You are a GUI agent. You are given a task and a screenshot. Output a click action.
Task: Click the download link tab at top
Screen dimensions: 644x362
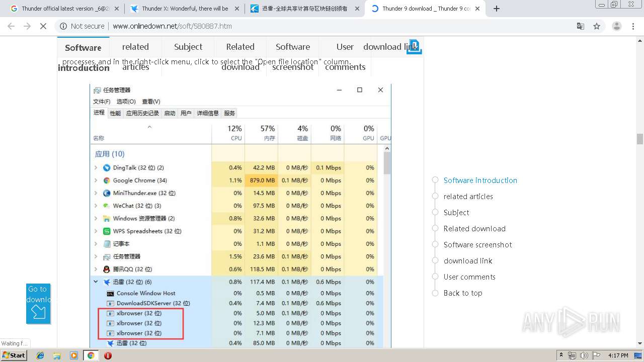pos(390,47)
